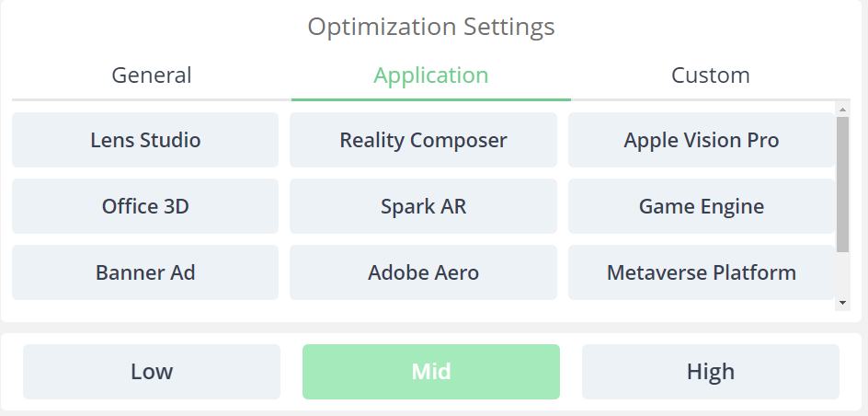868x416 pixels.
Task: Set optimization quality to High
Action: pos(711,372)
